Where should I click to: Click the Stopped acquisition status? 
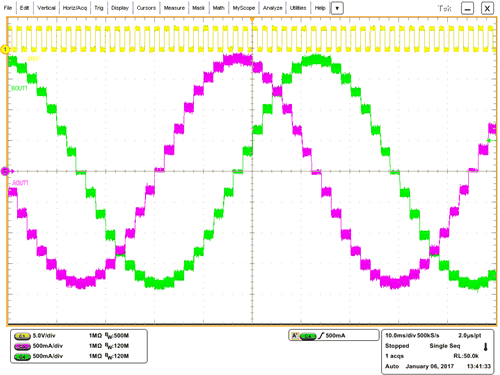pos(397,346)
